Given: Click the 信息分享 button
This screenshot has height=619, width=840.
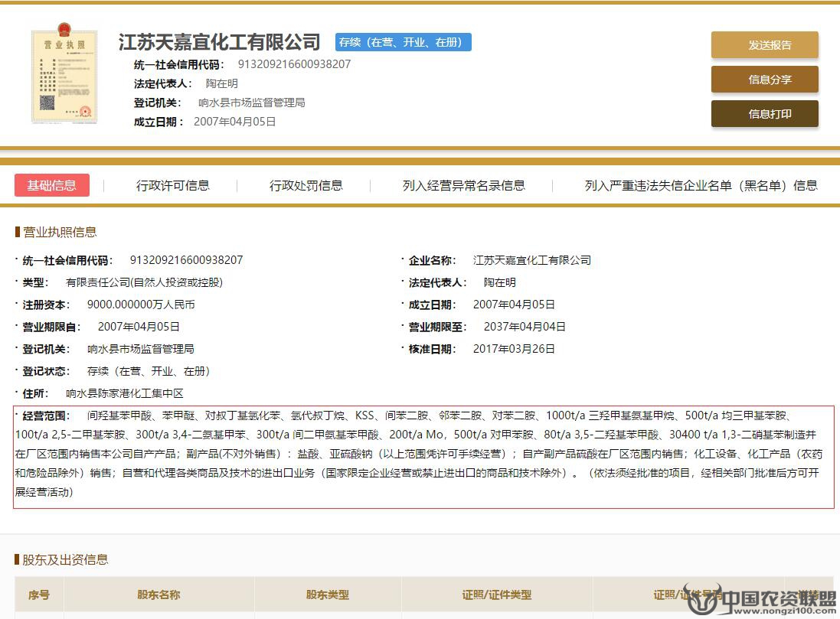Looking at the screenshot, I should coord(764,80).
